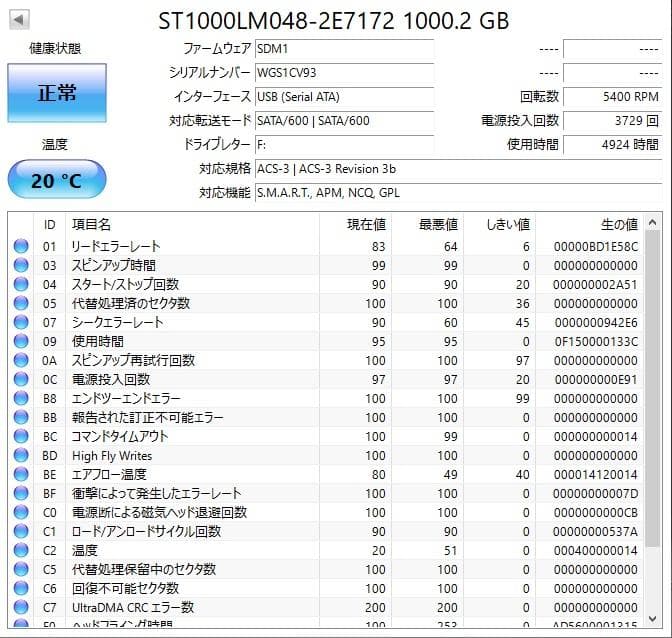Click the threshold value 97 in row 0A

(522, 361)
